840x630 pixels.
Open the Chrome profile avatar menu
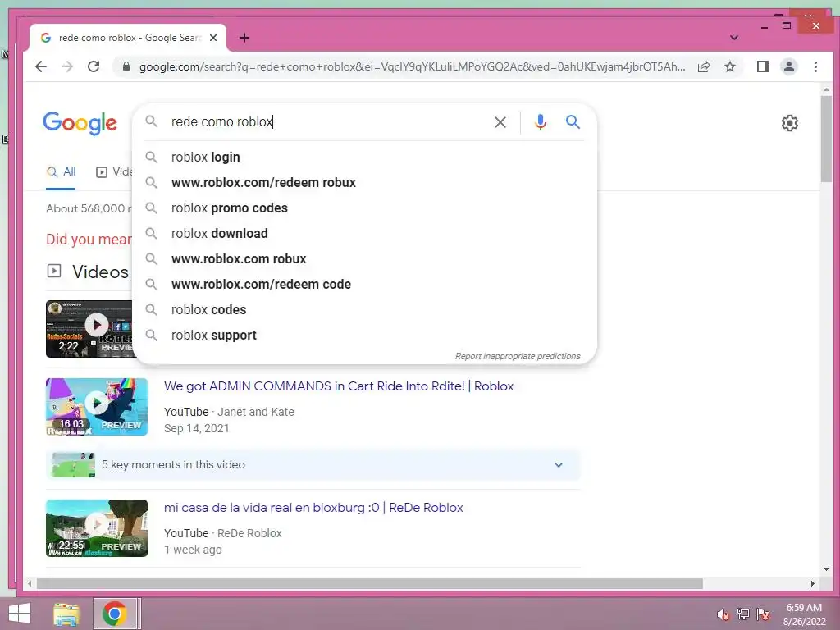[x=788, y=66]
